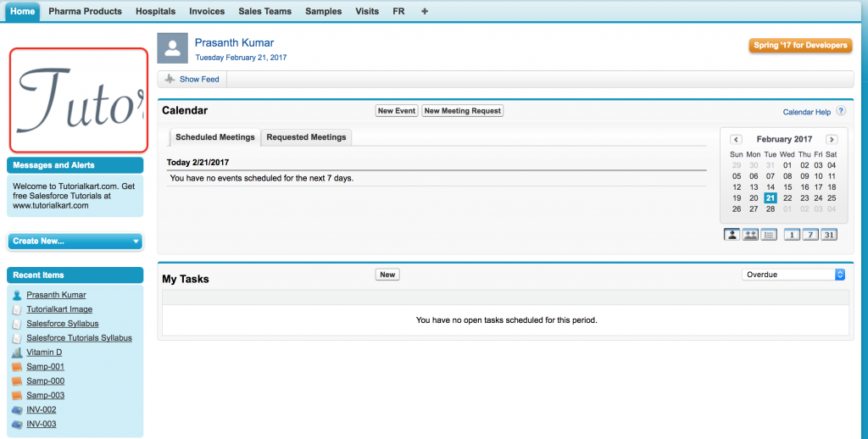The width and height of the screenshot is (868, 439).
Task: Click the orange icon beside Samp-003
Action: 17,396
